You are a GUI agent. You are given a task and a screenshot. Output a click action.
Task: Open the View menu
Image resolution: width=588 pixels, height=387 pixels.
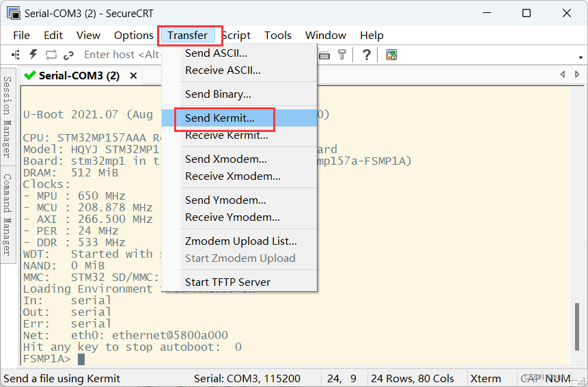coord(88,36)
